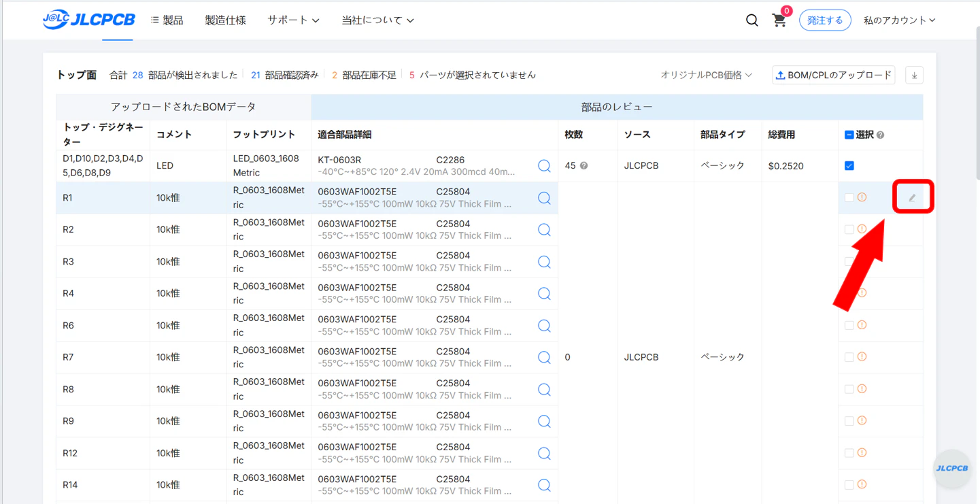
Task: Search parts for row R14
Action: [544, 485]
